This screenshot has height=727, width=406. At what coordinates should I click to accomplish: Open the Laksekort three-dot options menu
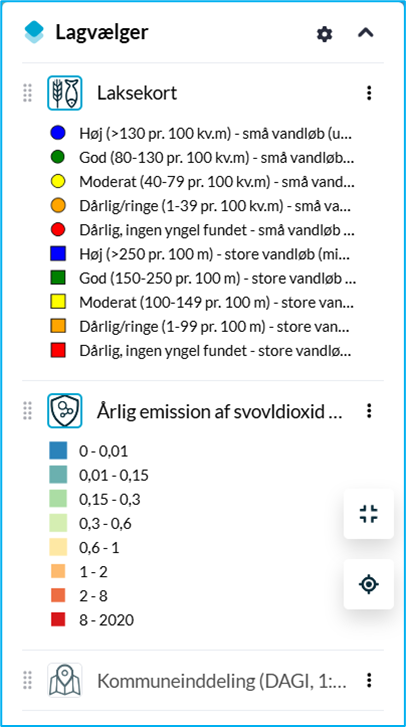pos(369,93)
